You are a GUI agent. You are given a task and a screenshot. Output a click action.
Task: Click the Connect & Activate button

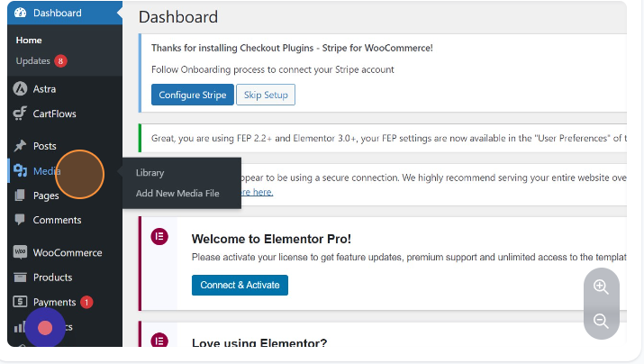pos(240,285)
